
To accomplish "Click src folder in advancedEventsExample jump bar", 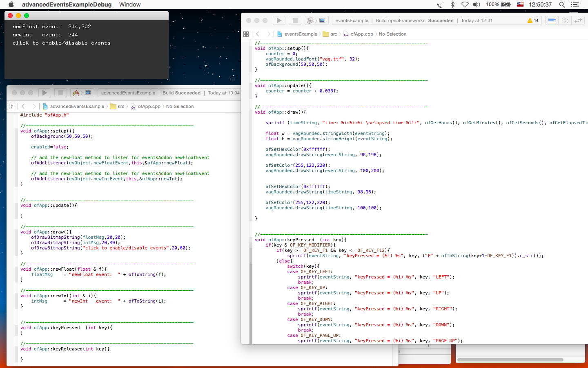I will click(118, 106).
